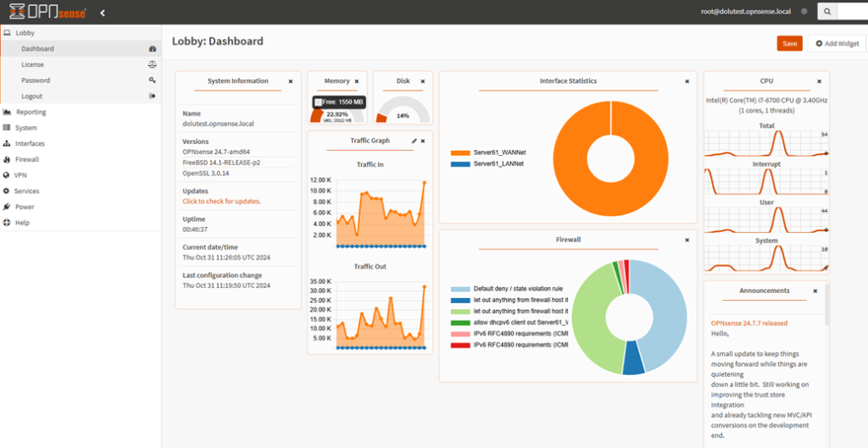Click the Interfaces network icon
The width and height of the screenshot is (868, 448).
pyautogui.click(x=7, y=143)
